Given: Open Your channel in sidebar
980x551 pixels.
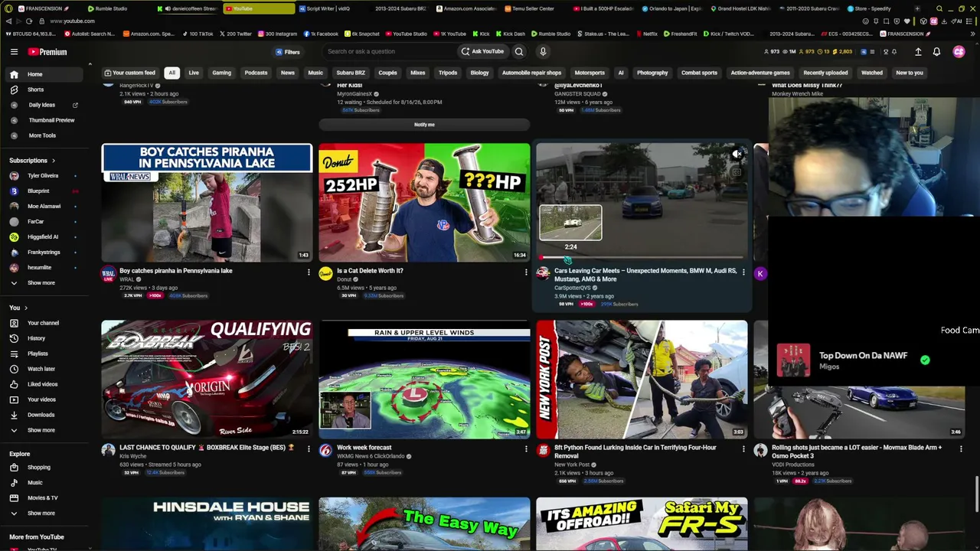Looking at the screenshot, I should [43, 323].
